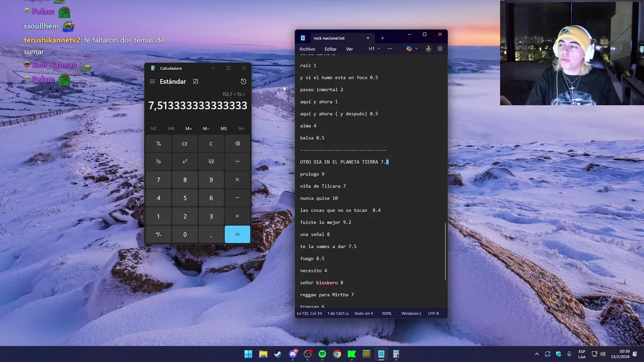Click the M+ memory add button

coord(189,129)
